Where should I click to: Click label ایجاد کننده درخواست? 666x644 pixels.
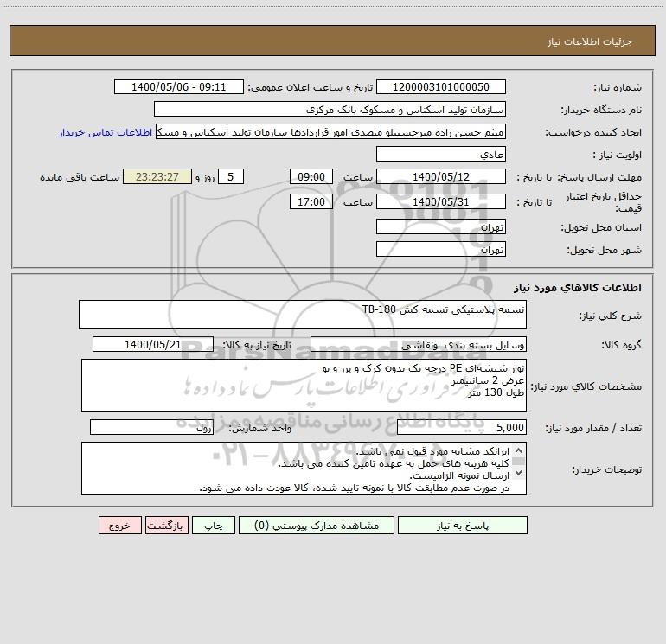point(593,132)
